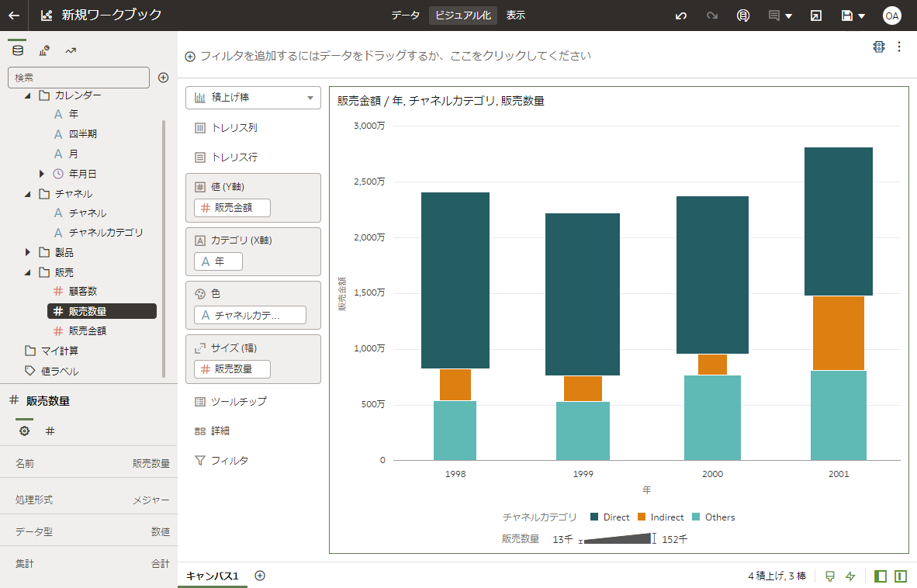Click 販売金額 chip in 値 (Y軸)

(232, 207)
